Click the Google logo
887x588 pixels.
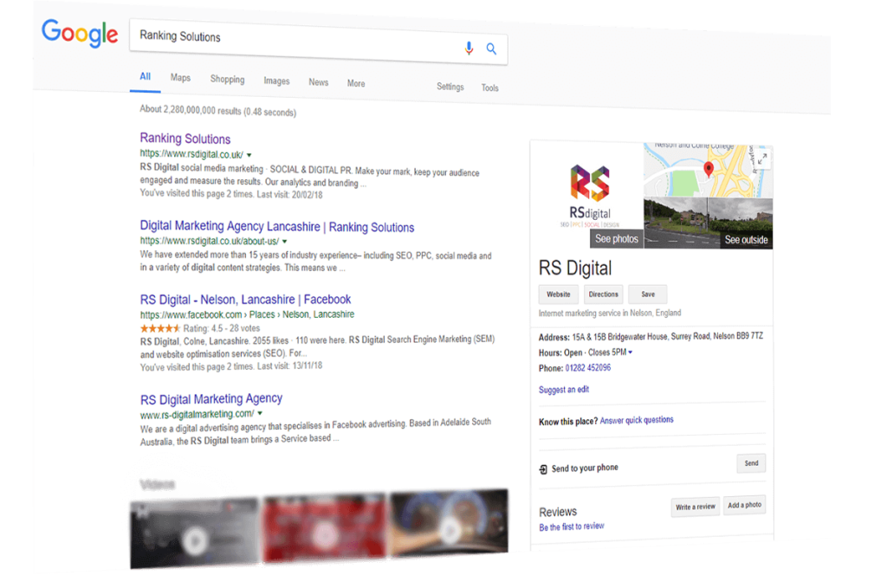[x=79, y=34]
